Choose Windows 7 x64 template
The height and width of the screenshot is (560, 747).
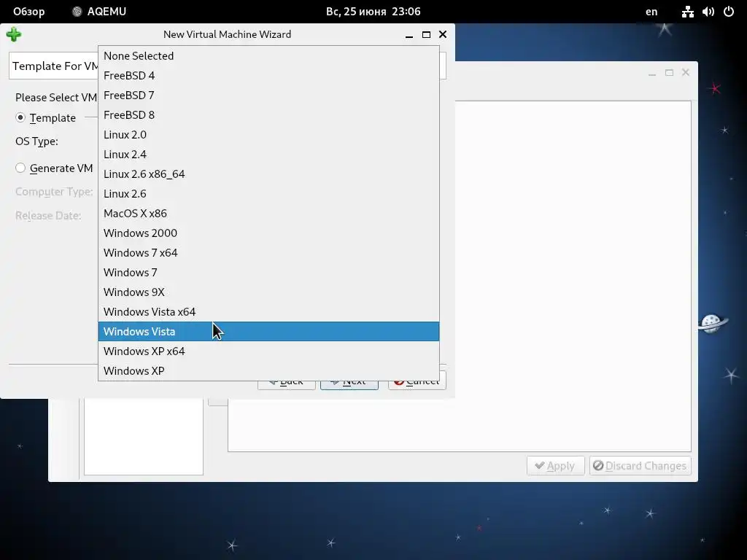[268, 253]
